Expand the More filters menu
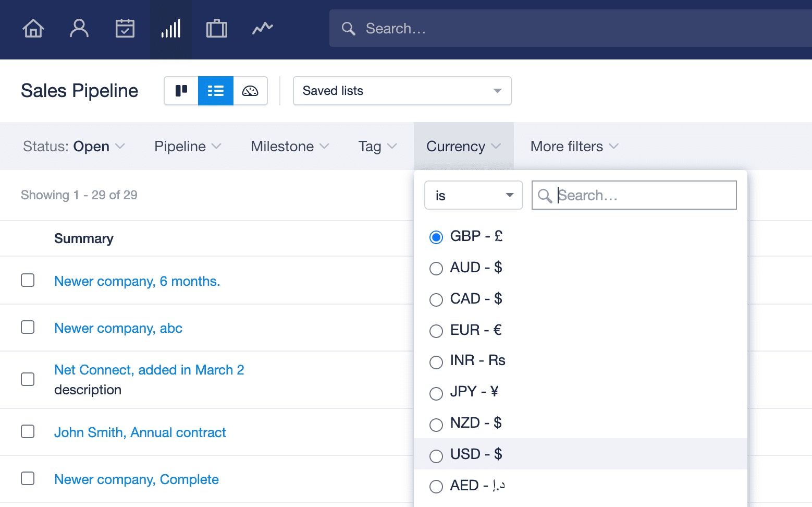 click(x=574, y=147)
